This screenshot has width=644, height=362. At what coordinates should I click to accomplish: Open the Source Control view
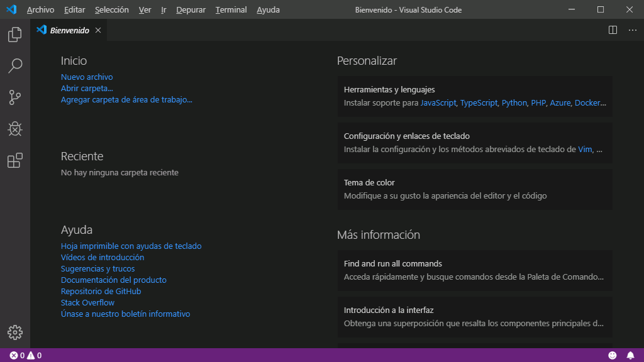(x=15, y=97)
